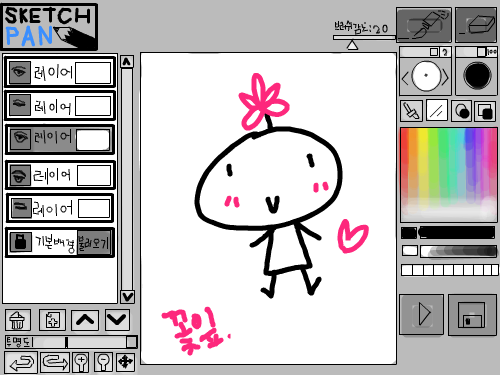This screenshot has width=500, height=375.
Task: Click the black current color circle
Action: point(477,75)
